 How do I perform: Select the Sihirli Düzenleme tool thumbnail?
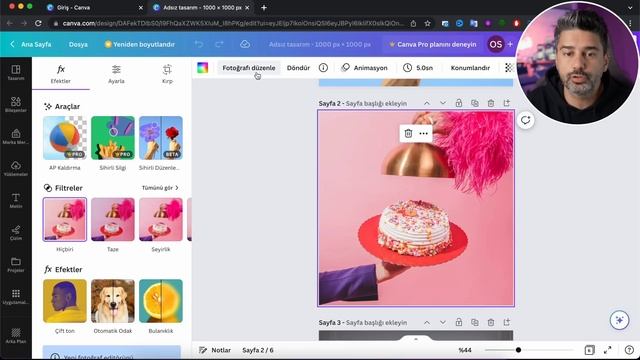point(161,138)
